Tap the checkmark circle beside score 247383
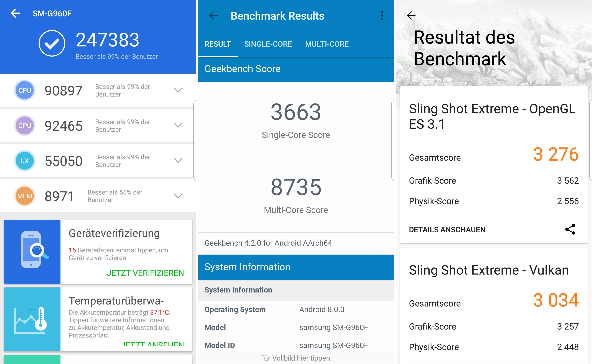Image resolution: width=592 pixels, height=364 pixels. (x=52, y=43)
